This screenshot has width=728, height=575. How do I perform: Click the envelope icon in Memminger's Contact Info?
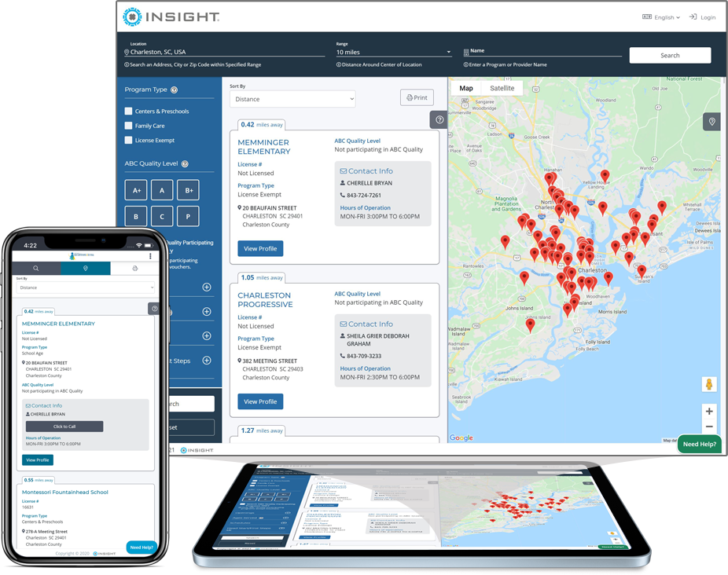(x=344, y=171)
